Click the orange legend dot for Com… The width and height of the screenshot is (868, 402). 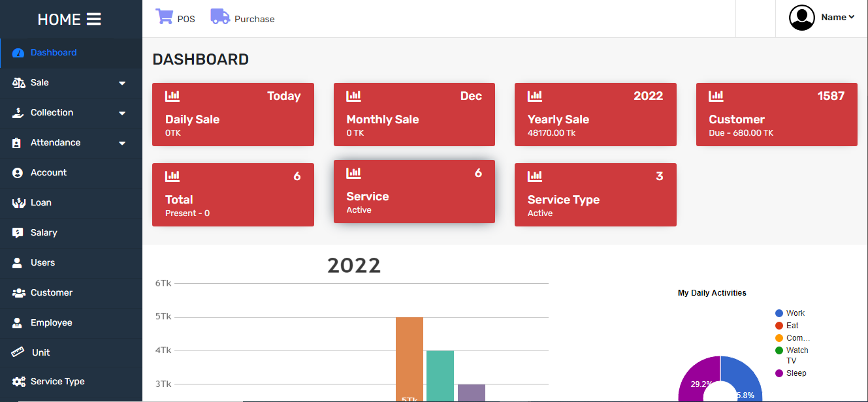[779, 338]
